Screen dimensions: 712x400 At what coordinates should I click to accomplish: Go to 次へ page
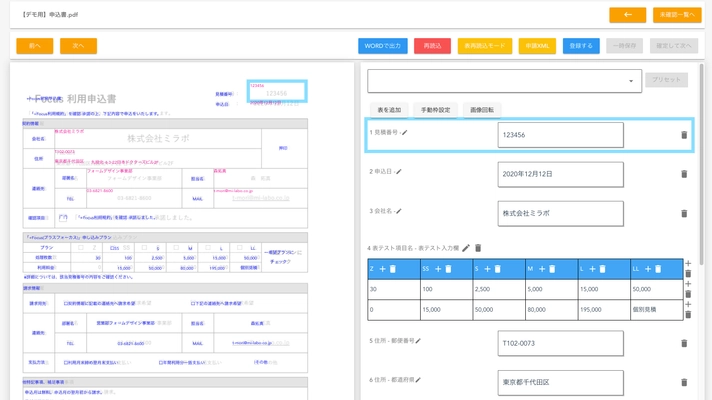click(78, 46)
